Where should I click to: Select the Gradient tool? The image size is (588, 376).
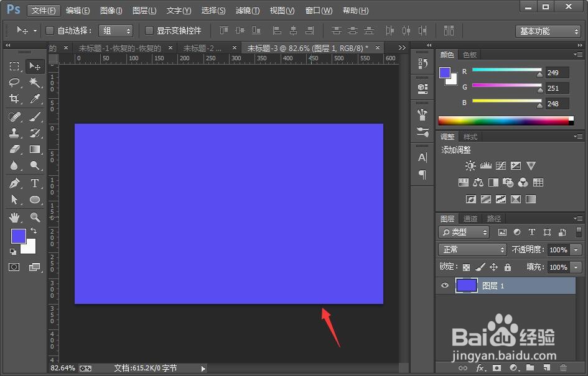click(x=35, y=149)
